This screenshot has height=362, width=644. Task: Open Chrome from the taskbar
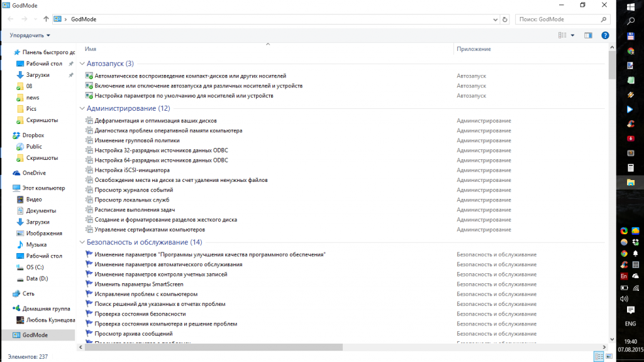(630, 52)
